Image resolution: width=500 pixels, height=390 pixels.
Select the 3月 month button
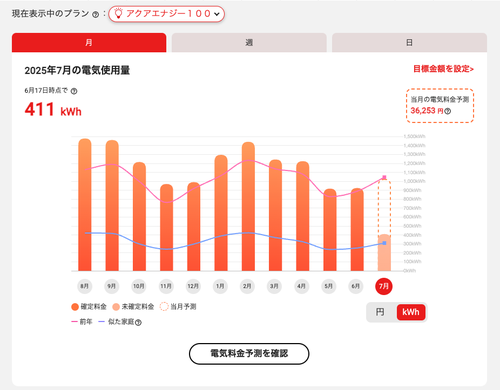[x=274, y=286]
